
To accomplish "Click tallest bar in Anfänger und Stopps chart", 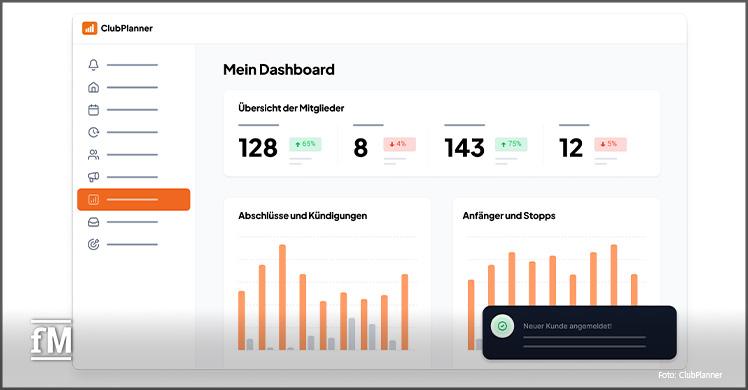I will click(x=613, y=275).
